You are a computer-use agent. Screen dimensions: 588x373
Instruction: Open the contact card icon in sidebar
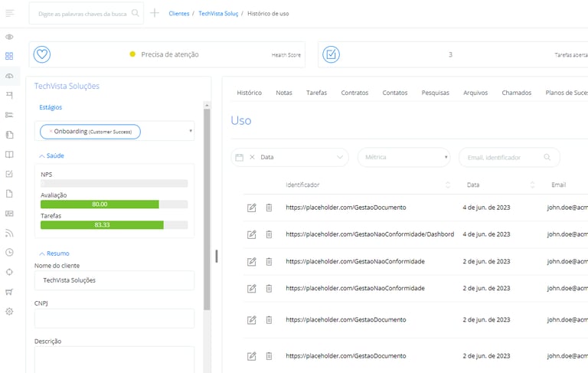(x=9, y=213)
